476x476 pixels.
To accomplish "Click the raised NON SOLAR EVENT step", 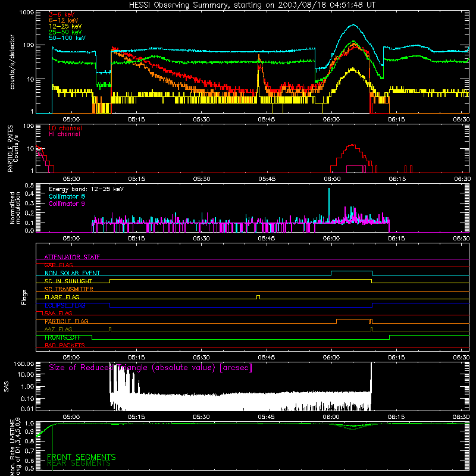I will (352, 271).
